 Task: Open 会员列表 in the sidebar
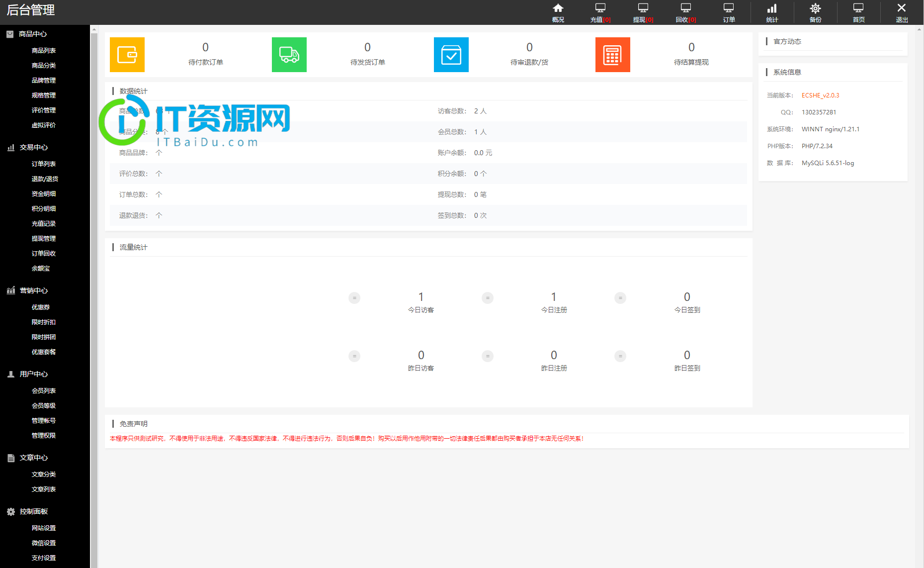[44, 391]
